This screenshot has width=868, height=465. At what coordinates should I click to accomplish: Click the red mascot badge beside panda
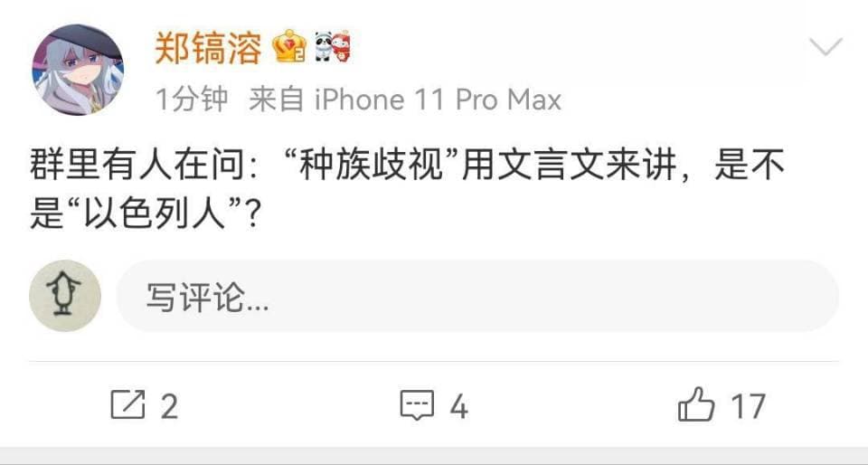coord(342,46)
